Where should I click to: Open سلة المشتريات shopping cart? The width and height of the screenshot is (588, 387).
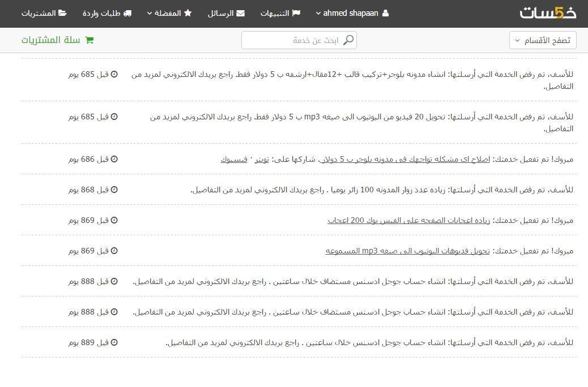click(x=57, y=40)
